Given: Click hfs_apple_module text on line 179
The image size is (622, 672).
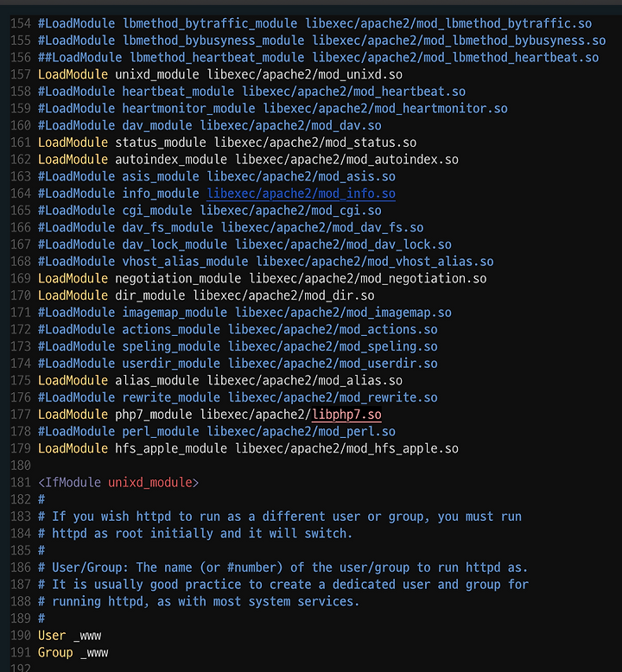Looking at the screenshot, I should [x=171, y=448].
